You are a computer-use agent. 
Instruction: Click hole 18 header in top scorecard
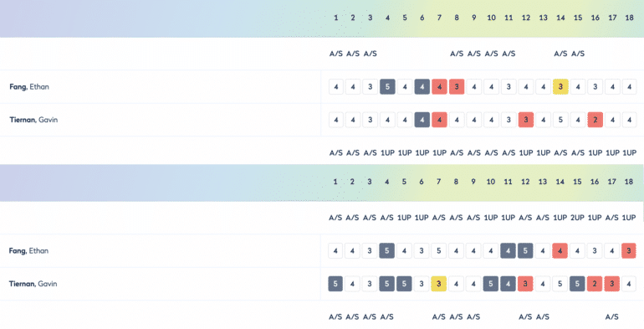pos(629,18)
